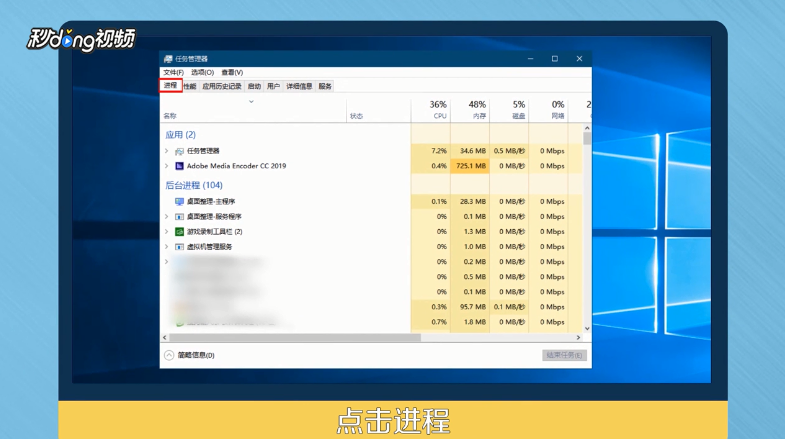Switch to the 详细信息 tab
The width and height of the screenshot is (785, 439).
pos(299,86)
